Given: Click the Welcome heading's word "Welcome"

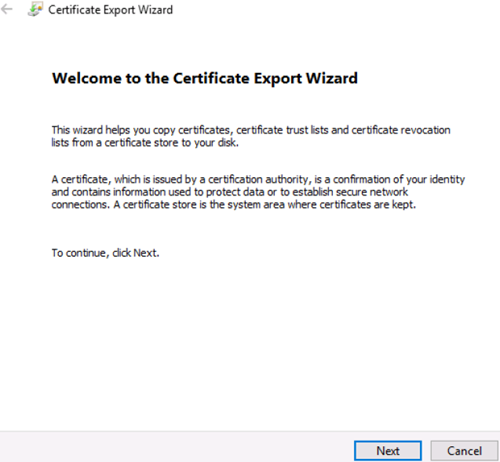Looking at the screenshot, I should pos(87,78).
